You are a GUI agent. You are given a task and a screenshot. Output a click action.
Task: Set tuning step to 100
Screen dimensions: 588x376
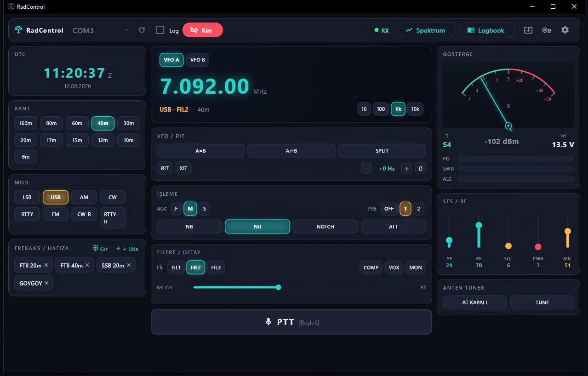tap(381, 109)
